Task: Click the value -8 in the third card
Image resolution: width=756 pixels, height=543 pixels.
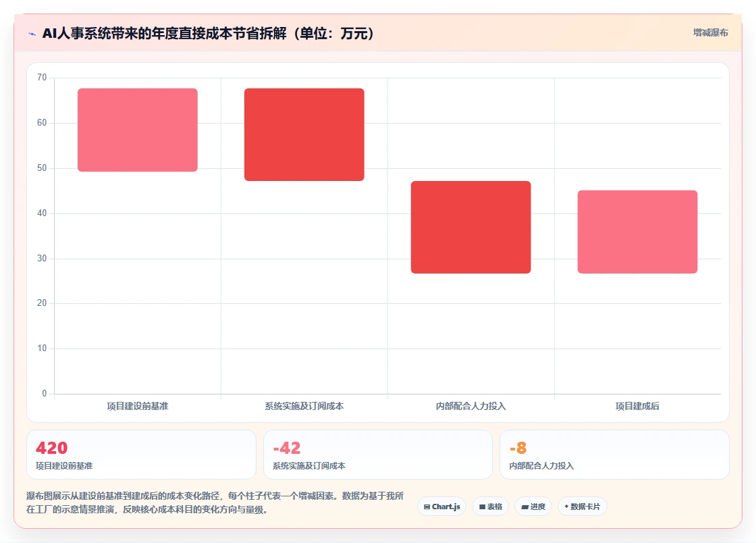Action: [x=518, y=448]
